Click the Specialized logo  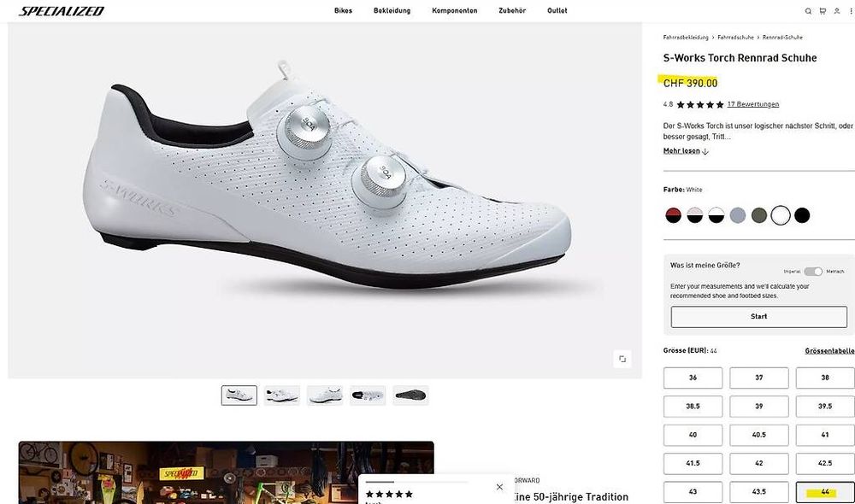click(62, 11)
